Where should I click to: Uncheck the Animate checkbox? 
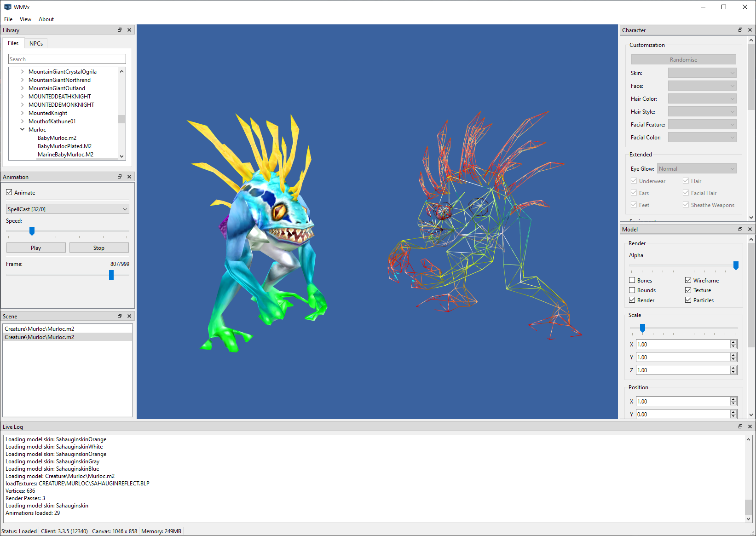[9, 192]
